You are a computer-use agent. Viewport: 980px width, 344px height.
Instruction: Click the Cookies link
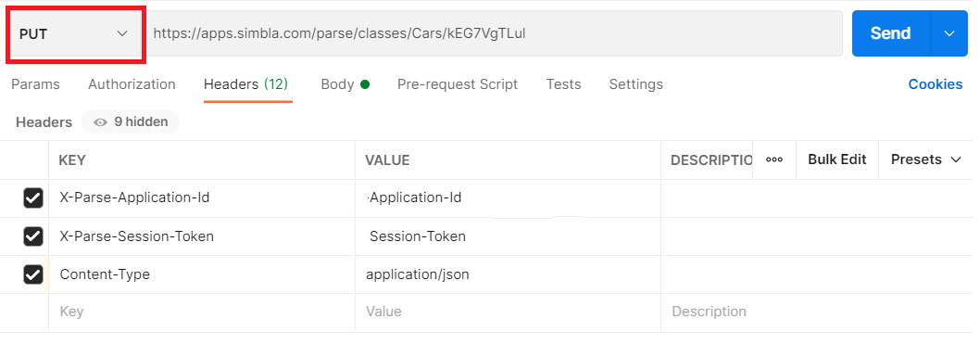[x=935, y=84]
